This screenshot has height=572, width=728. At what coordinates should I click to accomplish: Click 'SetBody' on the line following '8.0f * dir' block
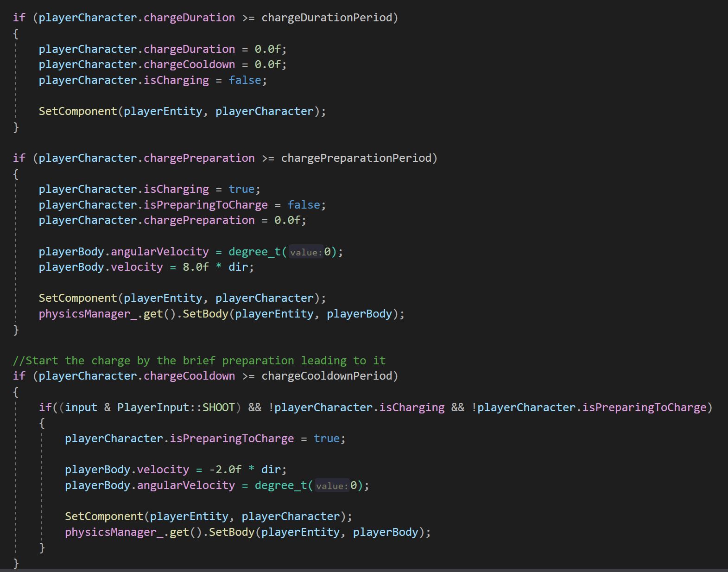(x=205, y=314)
